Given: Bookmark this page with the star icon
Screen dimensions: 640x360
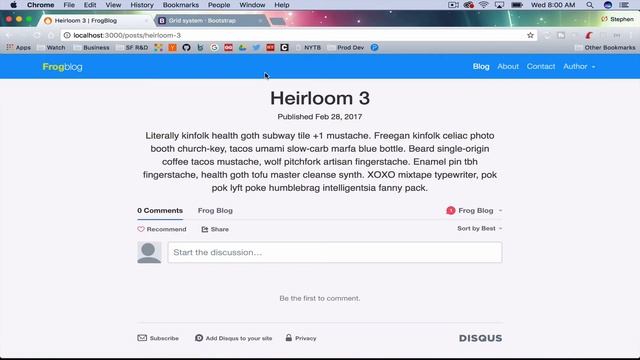Looking at the screenshot, I should (x=530, y=36).
